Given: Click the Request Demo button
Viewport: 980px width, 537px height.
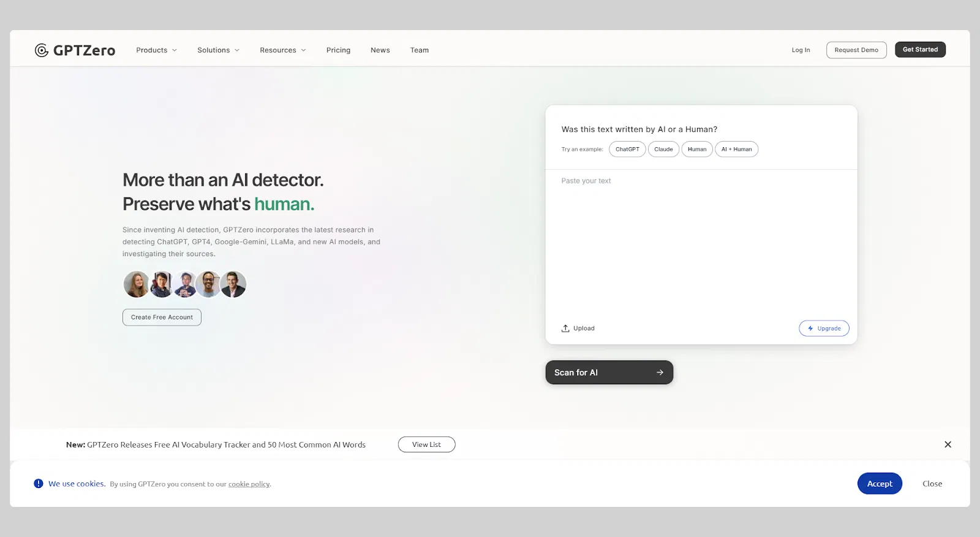Looking at the screenshot, I should point(856,50).
